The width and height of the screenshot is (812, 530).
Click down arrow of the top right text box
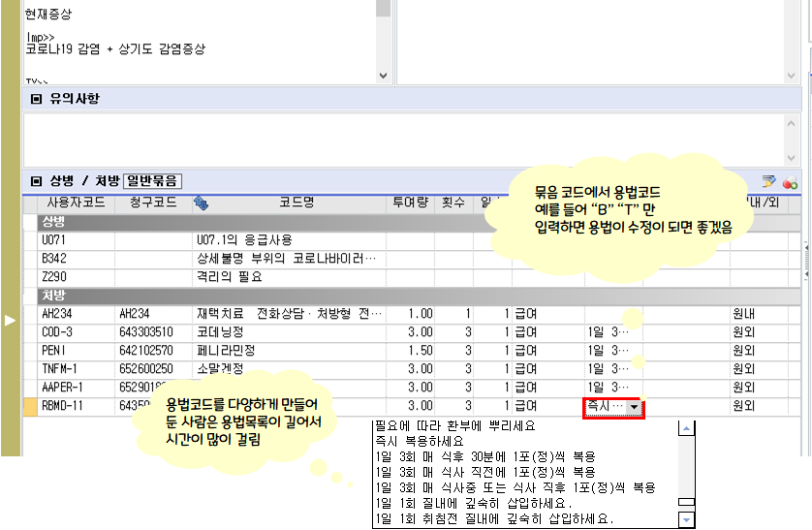[x=791, y=76]
